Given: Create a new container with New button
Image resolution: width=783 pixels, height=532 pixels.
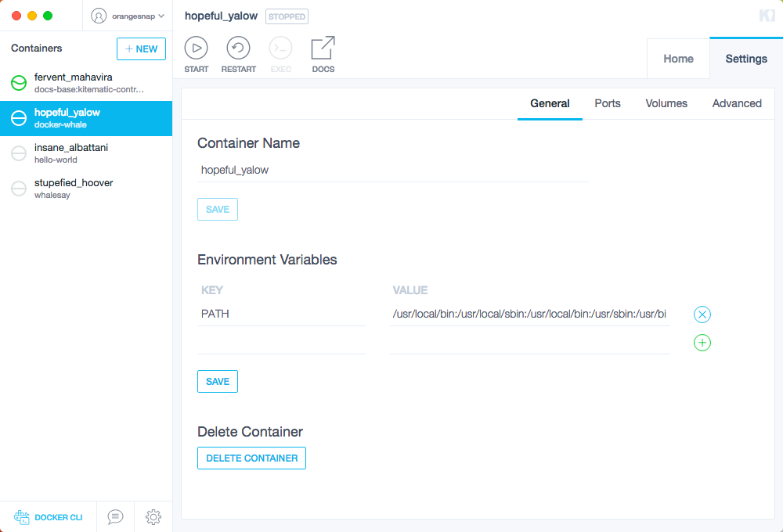Looking at the screenshot, I should click(x=141, y=49).
